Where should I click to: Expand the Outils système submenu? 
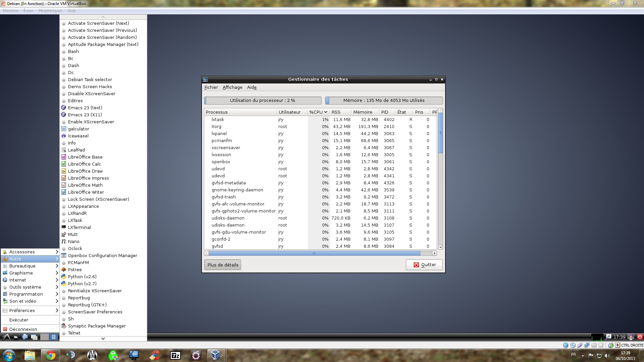[x=30, y=287]
